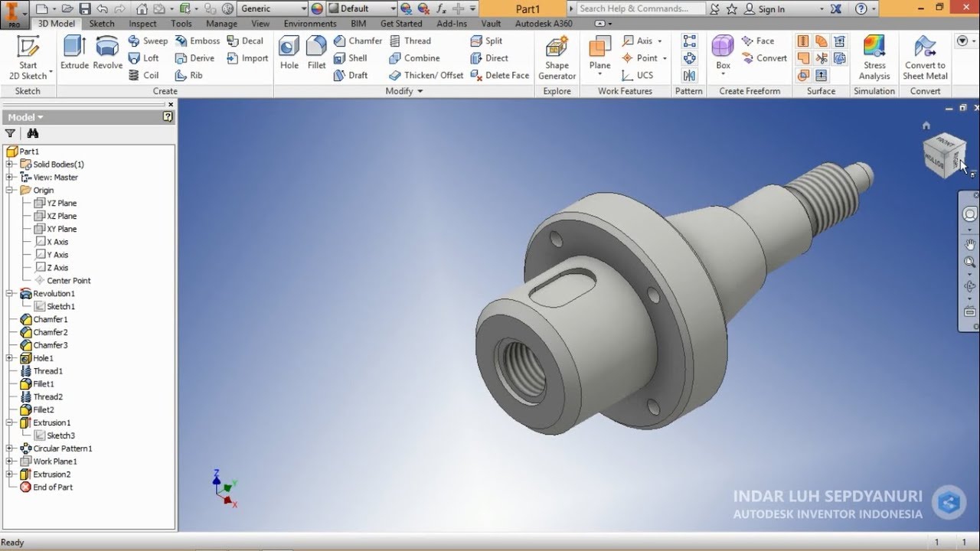
Task: Switch to the Sketch ribbon tab
Action: pos(102,24)
